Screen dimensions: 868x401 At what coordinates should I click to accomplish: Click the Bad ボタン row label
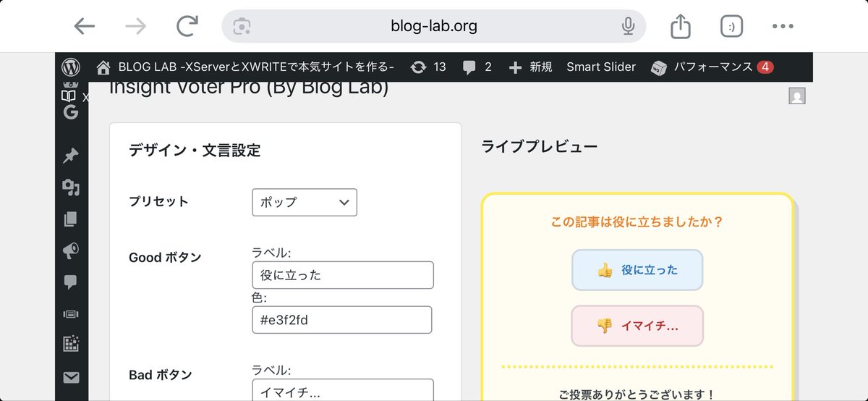[x=160, y=375]
